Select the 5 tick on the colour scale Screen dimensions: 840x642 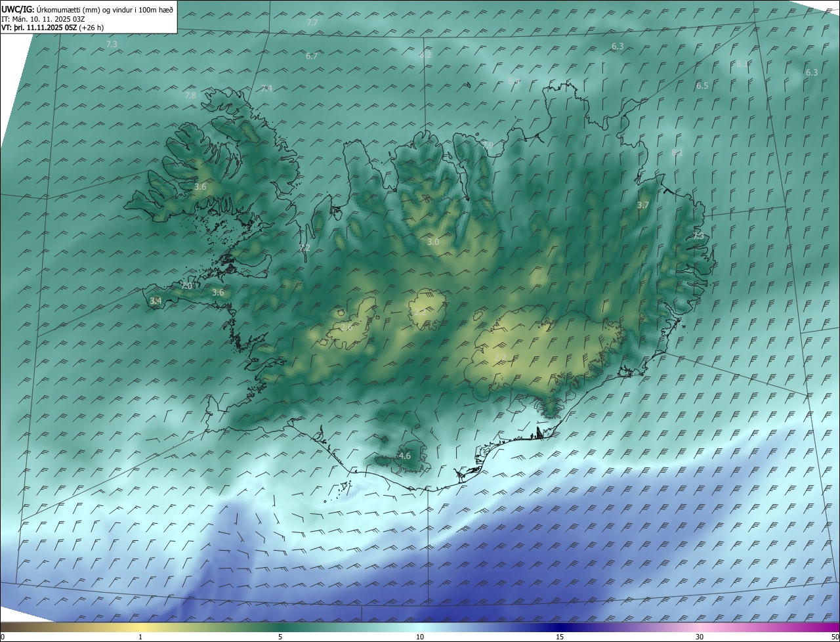point(280,637)
